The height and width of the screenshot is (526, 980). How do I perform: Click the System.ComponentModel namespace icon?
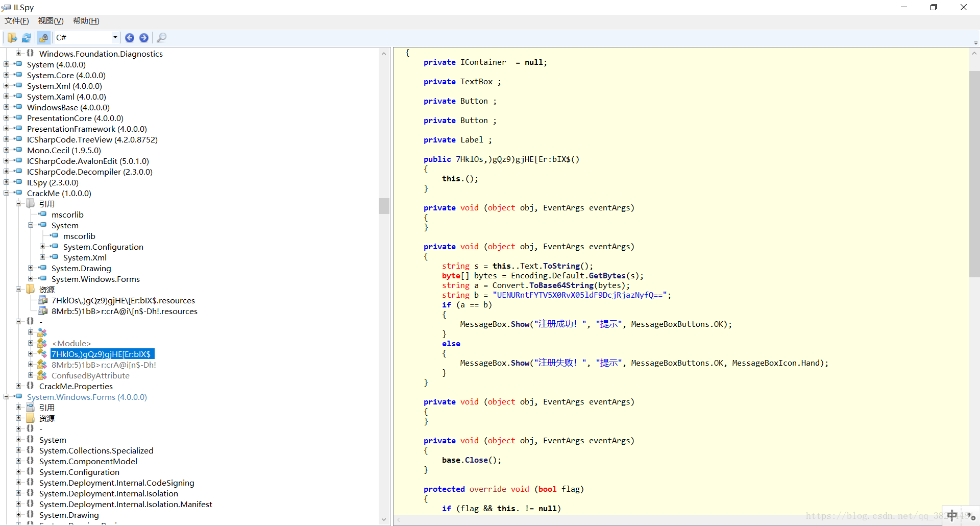30,461
